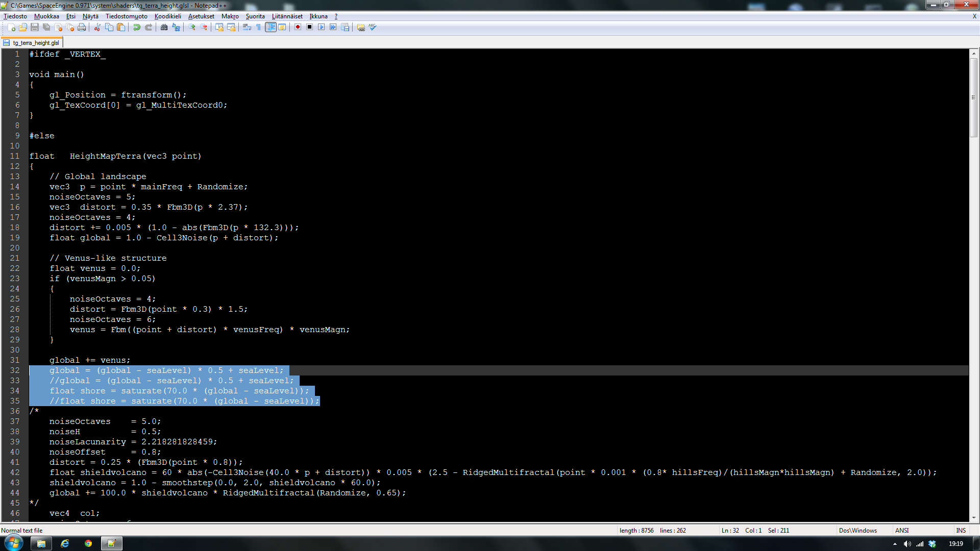
Task: Open Find with the binoculars icon
Action: pyautogui.click(x=164, y=28)
